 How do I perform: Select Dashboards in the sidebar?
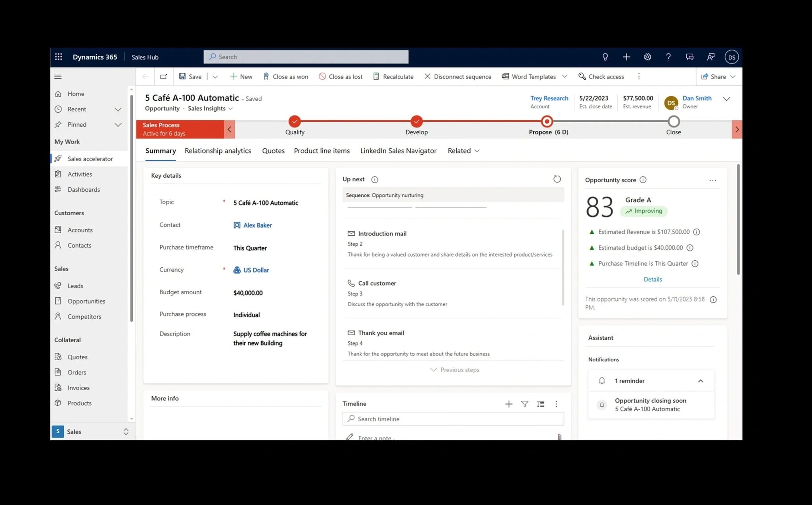[x=83, y=189]
